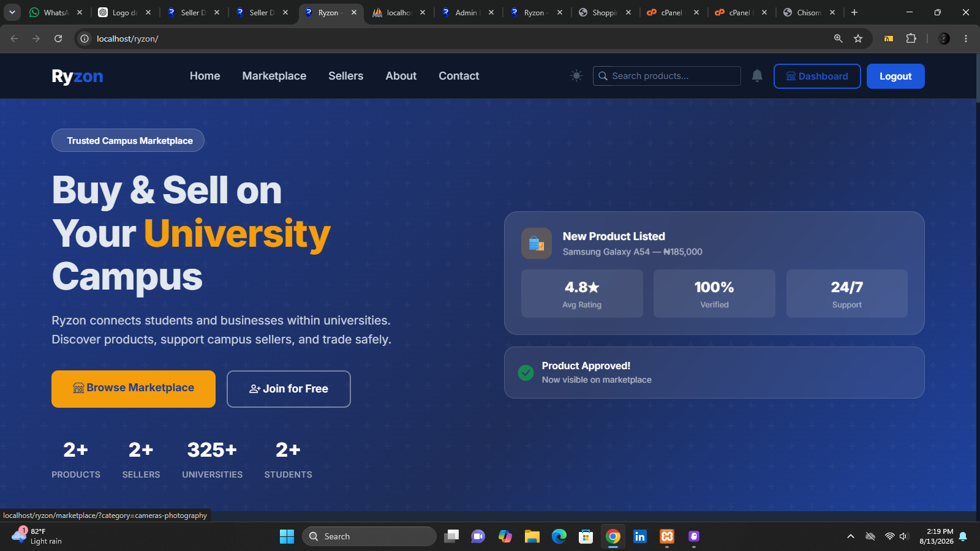Click the 4.8★ Avg Rating card
Screen dimensions: 980x551
[582, 293]
